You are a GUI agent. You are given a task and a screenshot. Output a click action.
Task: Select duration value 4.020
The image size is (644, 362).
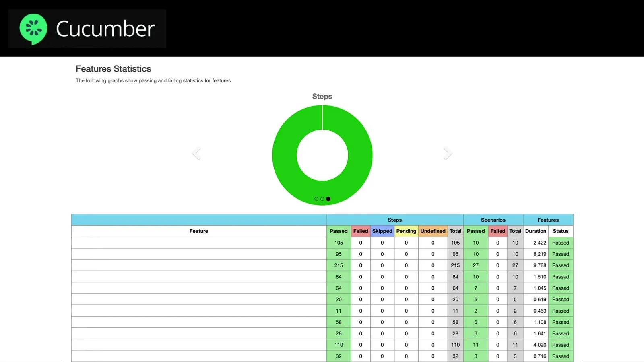point(540,345)
